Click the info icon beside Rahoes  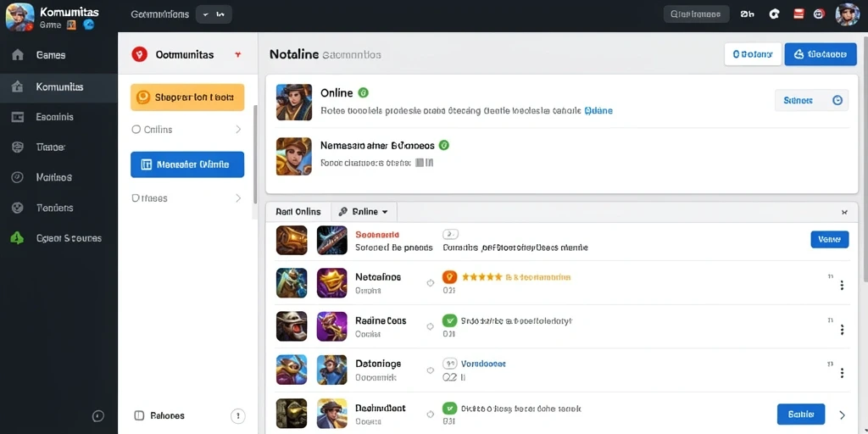click(x=237, y=415)
